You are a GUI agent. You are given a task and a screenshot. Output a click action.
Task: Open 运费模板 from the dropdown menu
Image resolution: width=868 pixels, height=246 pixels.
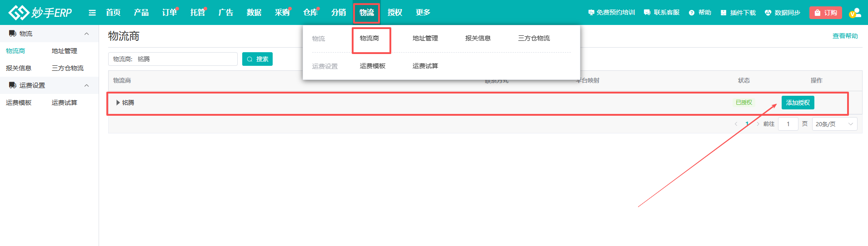point(372,66)
